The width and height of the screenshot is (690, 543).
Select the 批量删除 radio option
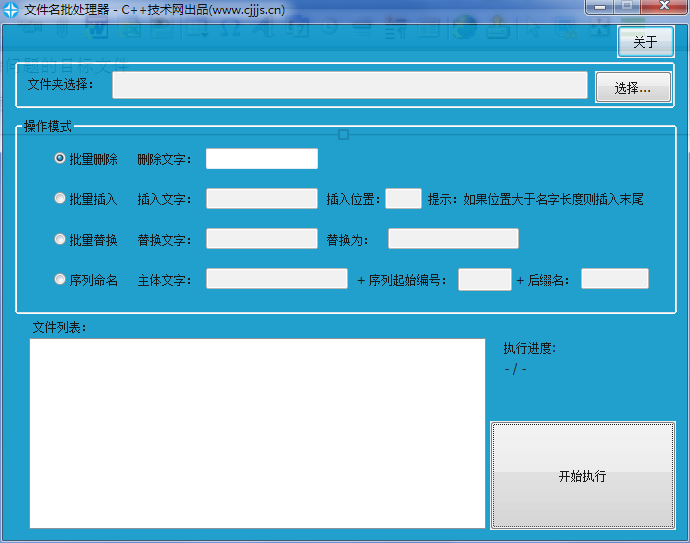click(x=86, y=159)
